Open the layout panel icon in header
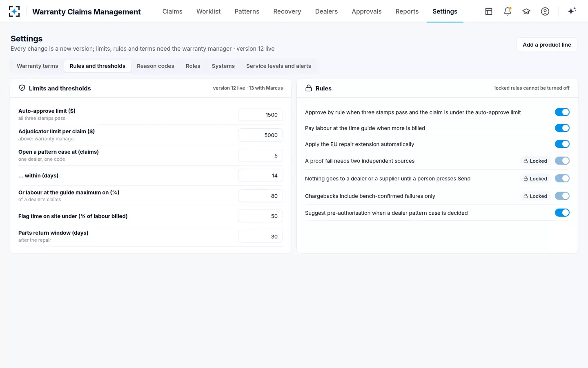 pyautogui.click(x=489, y=11)
